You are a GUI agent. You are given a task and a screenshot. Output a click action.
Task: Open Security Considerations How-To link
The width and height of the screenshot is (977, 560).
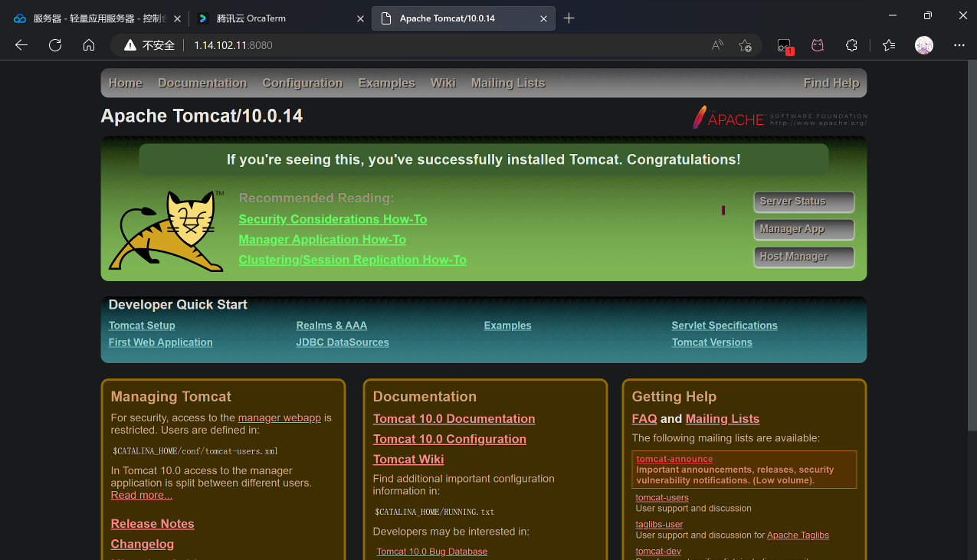333,219
